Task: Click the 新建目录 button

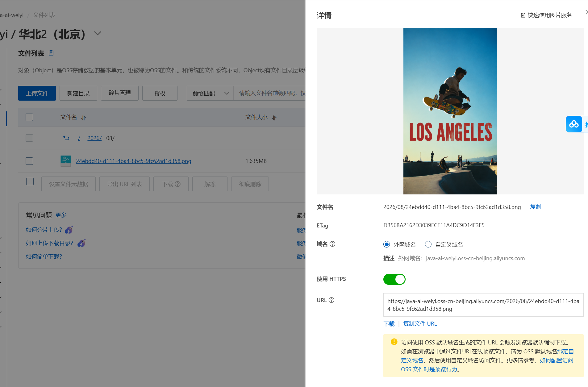Action: pyautogui.click(x=78, y=93)
